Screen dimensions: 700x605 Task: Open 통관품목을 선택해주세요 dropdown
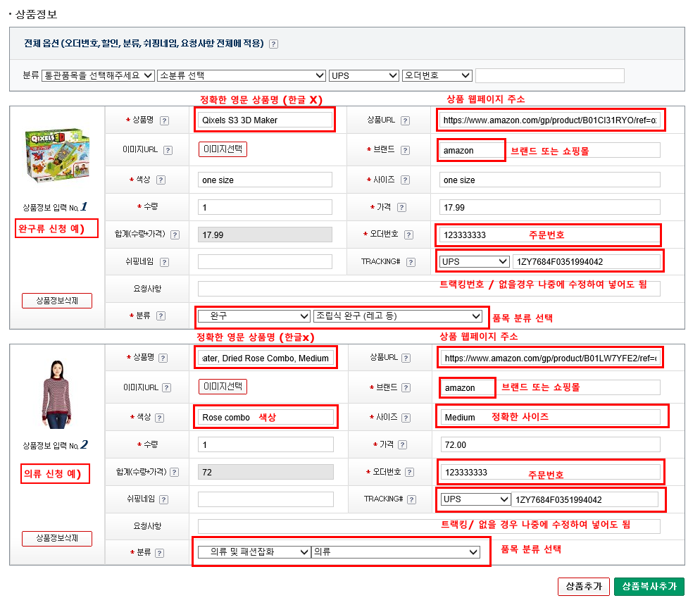point(98,76)
